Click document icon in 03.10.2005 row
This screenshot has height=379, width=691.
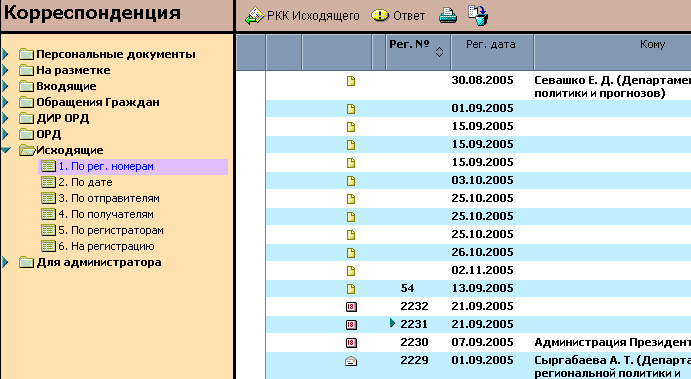(x=351, y=181)
